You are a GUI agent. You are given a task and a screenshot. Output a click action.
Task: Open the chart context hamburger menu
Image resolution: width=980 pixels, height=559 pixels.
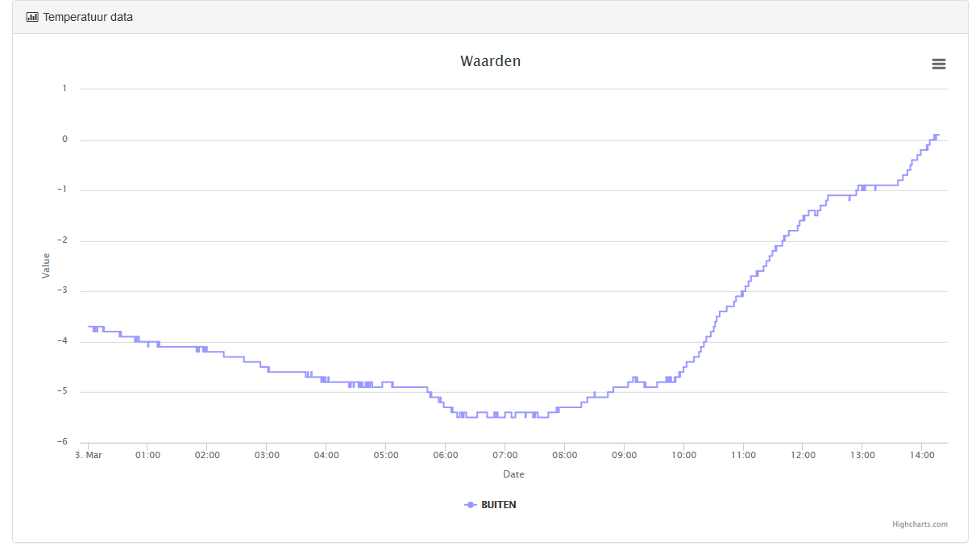pos(938,65)
